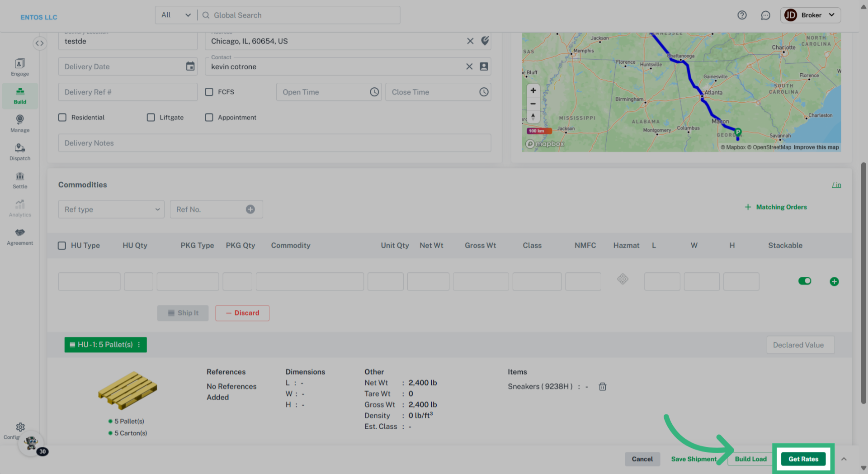Screen dimensions: 868x474
Task: Clear the Chicago address field
Action: 470,41
